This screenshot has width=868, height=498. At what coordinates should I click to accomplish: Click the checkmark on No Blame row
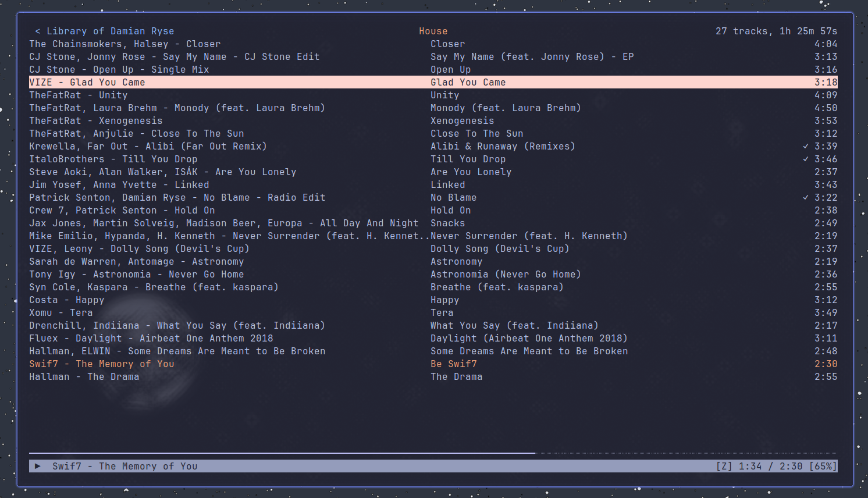coord(806,197)
